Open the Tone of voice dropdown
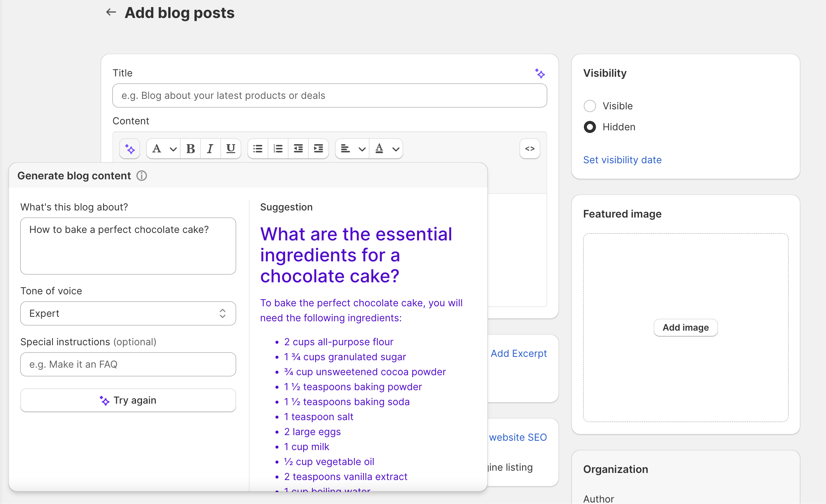This screenshot has width=826, height=504. [128, 313]
